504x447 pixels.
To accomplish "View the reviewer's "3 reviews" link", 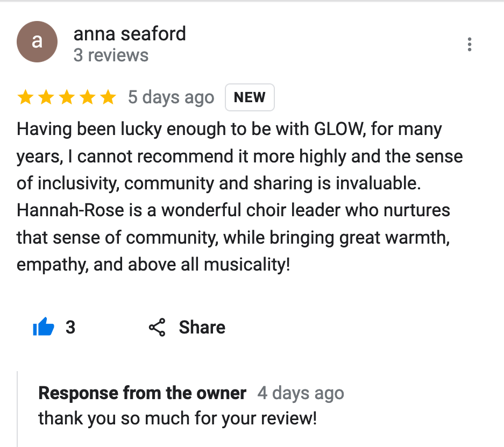I will coord(111,55).
